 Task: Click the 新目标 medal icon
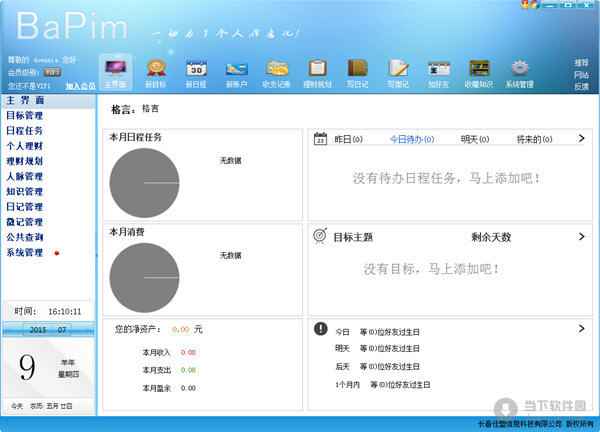coord(156,68)
